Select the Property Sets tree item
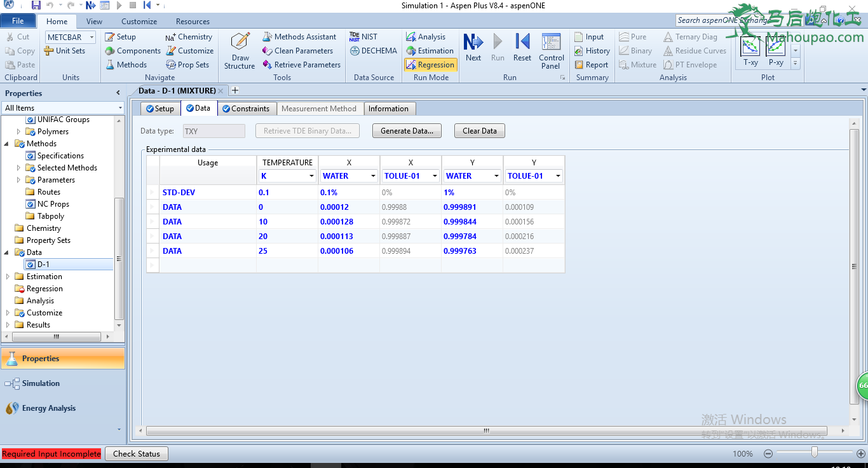Image resolution: width=868 pixels, height=468 pixels. tap(48, 240)
